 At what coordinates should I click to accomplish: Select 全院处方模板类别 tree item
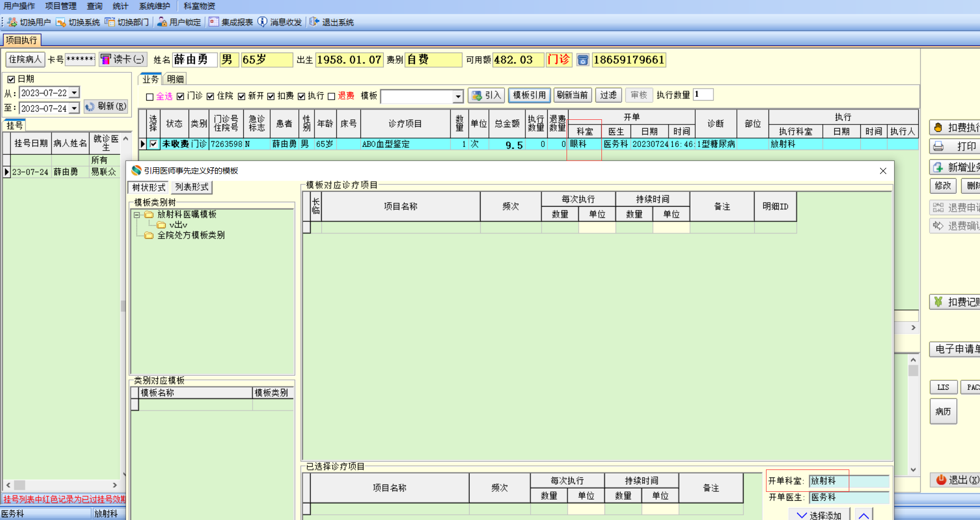(191, 236)
